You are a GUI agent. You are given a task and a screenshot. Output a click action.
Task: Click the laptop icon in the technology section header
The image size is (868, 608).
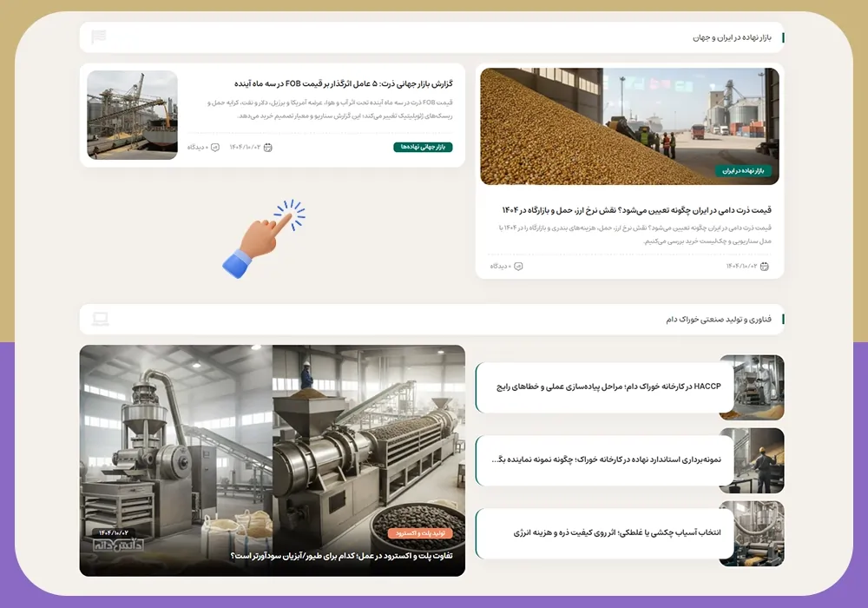click(100, 319)
